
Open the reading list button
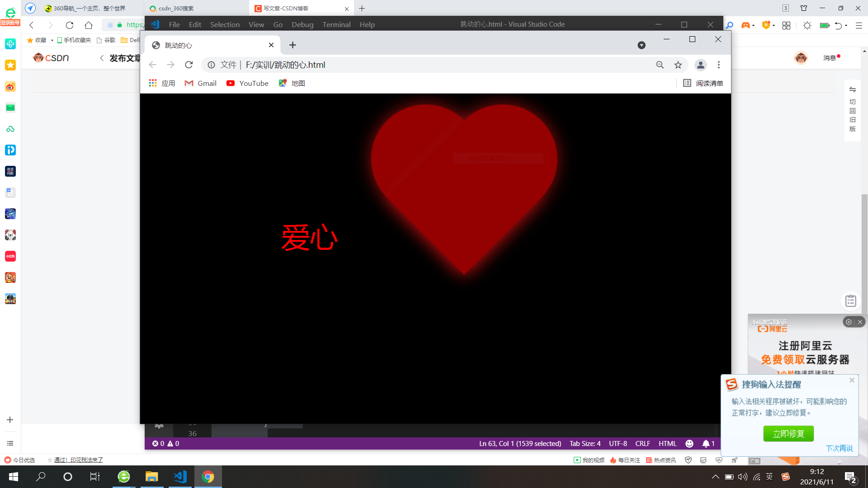point(703,83)
